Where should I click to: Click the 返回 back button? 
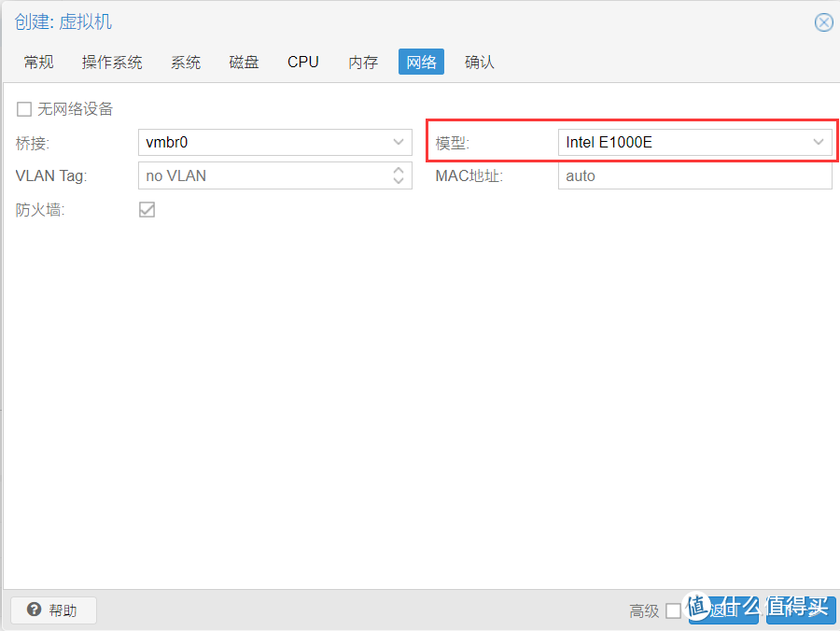pyautogui.click(x=723, y=610)
